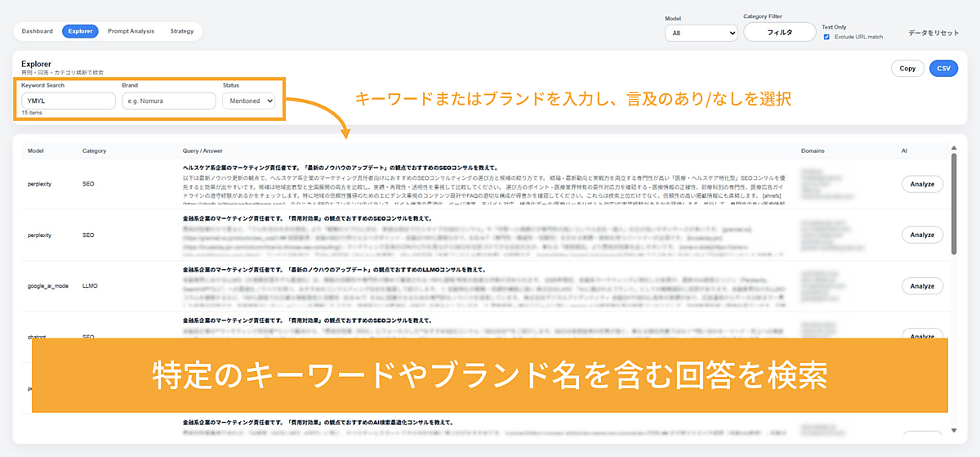Viewport: 980px width, 457px height.
Task: Select the Explorer tab
Action: point(80,31)
